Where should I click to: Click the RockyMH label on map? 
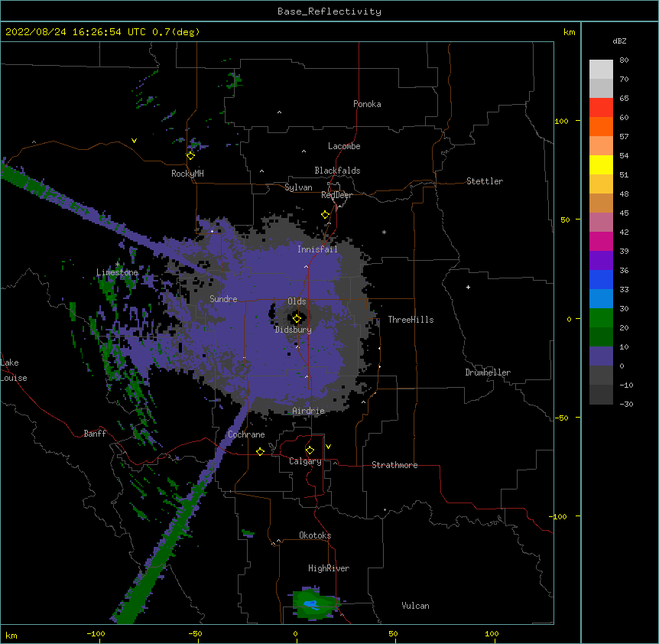point(187,174)
